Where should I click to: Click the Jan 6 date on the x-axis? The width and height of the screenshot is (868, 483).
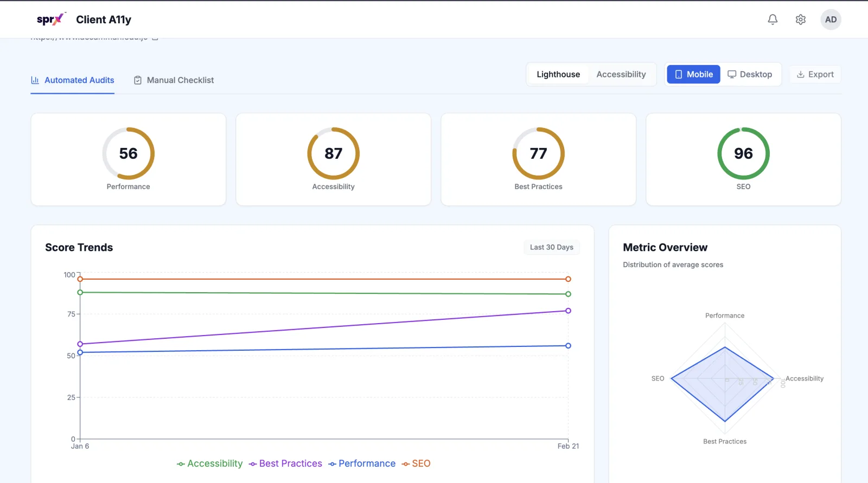tap(80, 446)
